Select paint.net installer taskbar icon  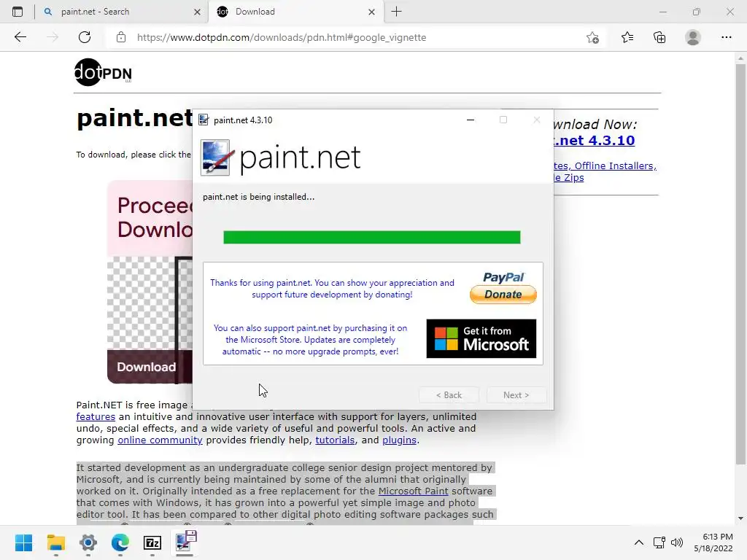pos(185,542)
